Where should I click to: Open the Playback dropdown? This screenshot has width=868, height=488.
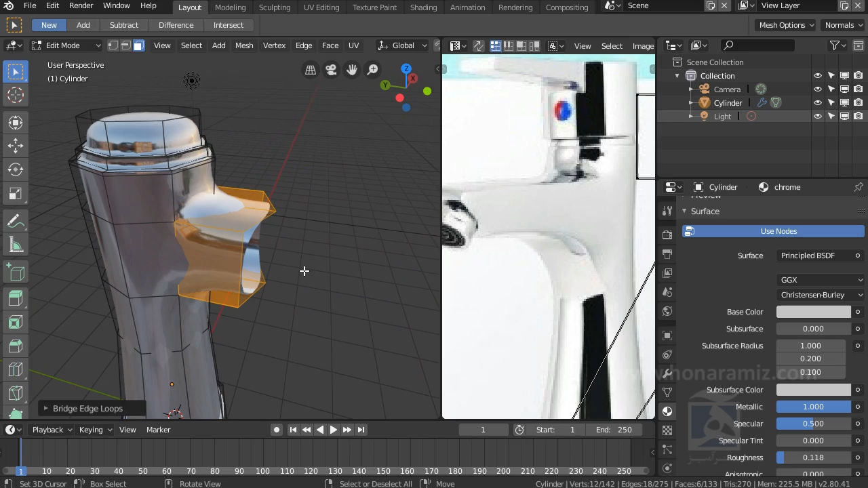tap(52, 430)
